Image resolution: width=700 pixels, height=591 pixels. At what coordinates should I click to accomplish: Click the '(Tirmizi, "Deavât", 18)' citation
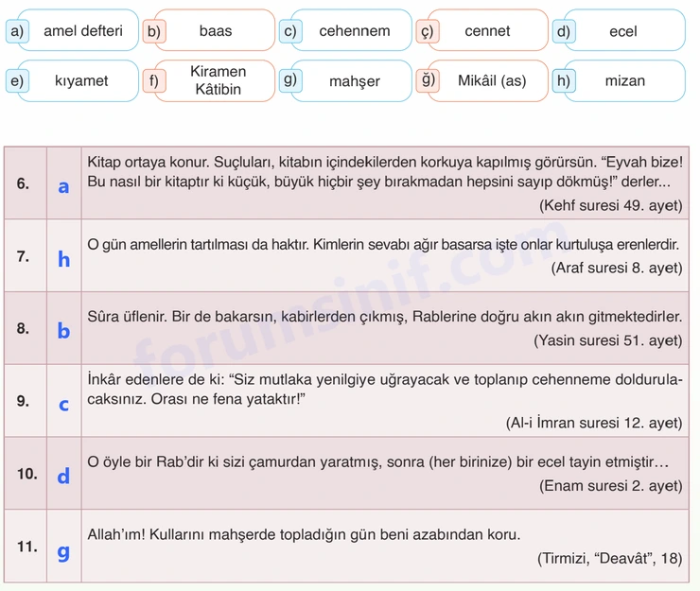coord(609,559)
